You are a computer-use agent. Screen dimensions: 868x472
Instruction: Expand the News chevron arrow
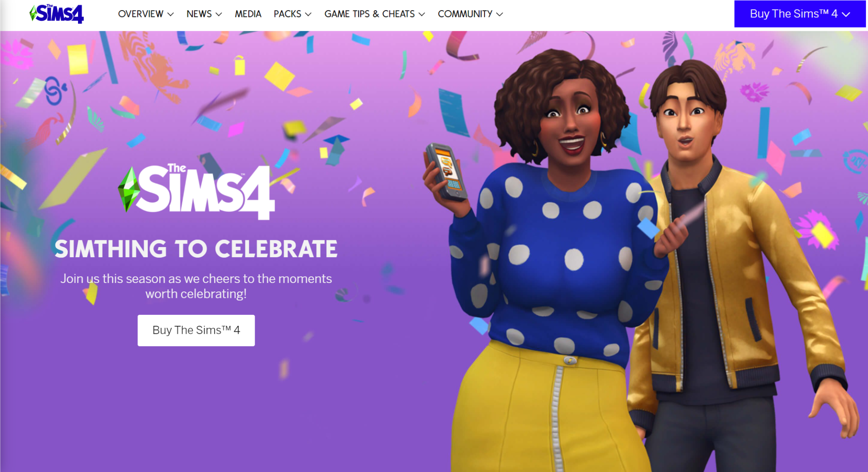219,14
